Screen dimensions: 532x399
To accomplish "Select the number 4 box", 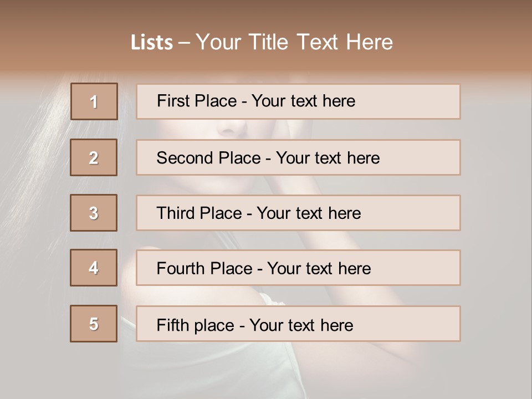I will [x=94, y=268].
